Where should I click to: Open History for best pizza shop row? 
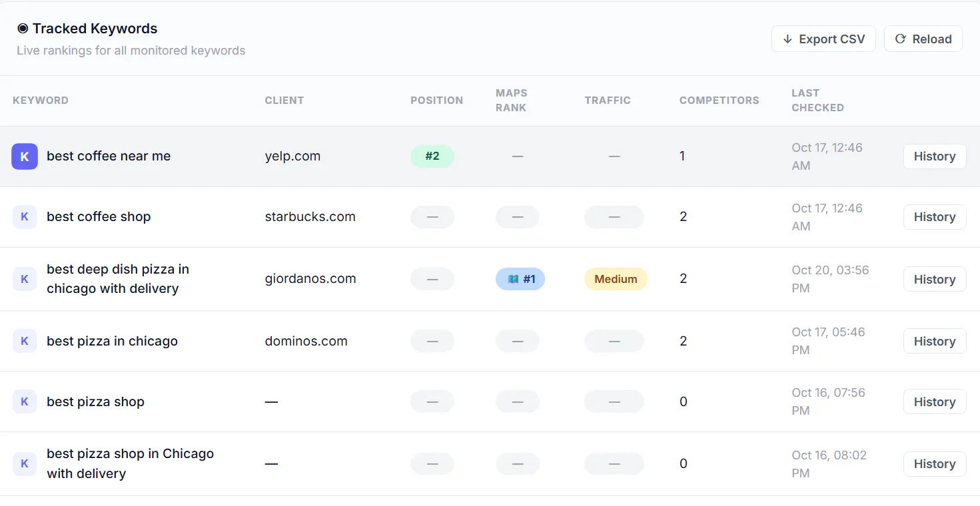click(x=935, y=401)
